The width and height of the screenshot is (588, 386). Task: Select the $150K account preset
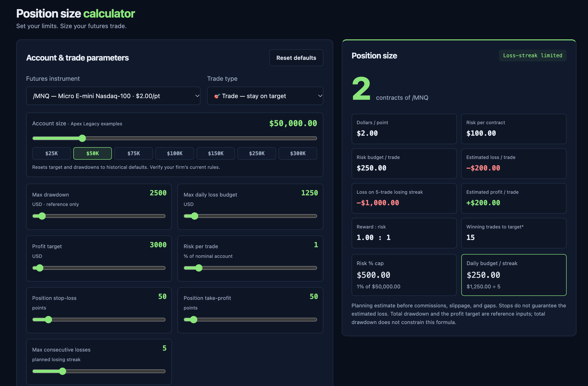coord(216,154)
